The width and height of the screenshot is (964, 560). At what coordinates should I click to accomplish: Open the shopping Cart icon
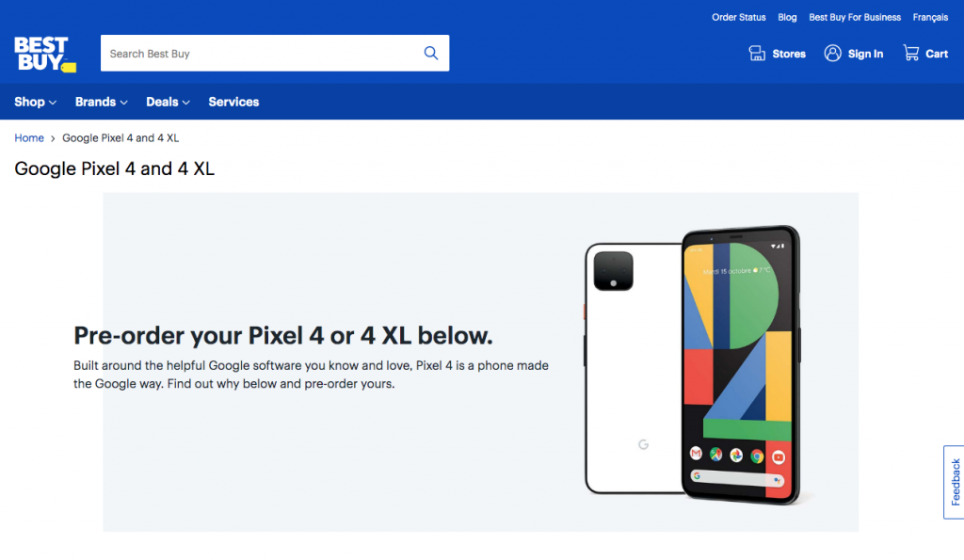[x=911, y=53]
